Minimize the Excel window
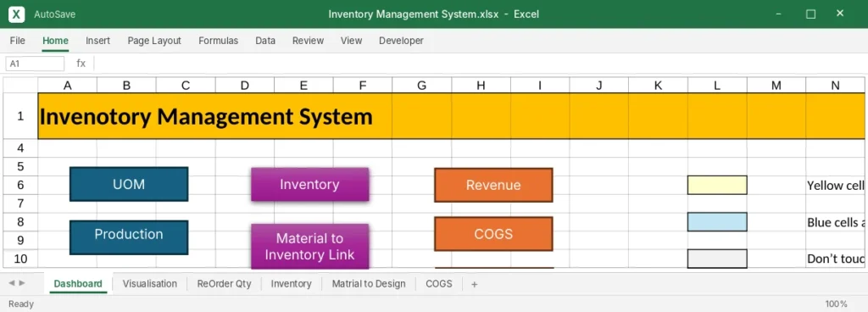868x312 pixels. point(778,14)
